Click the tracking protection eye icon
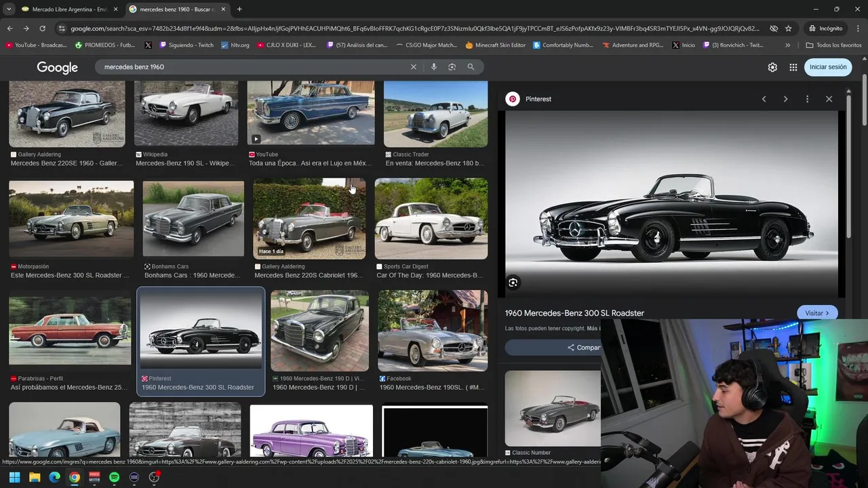 pos(774,28)
